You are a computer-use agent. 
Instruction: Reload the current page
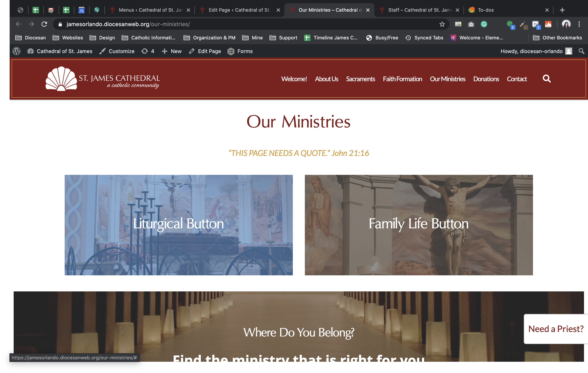44,24
